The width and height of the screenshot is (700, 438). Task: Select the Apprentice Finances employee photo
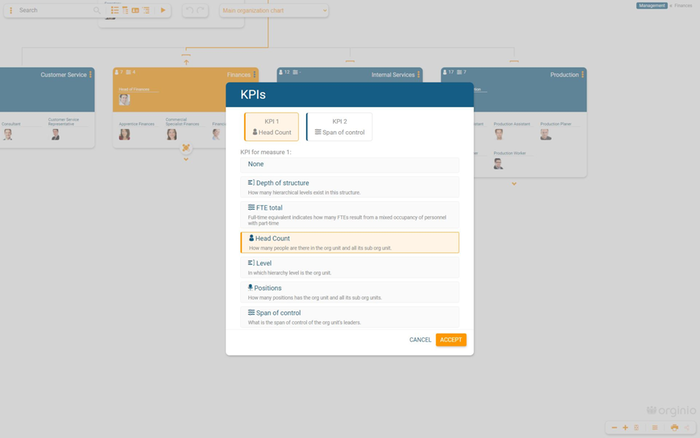125,134
